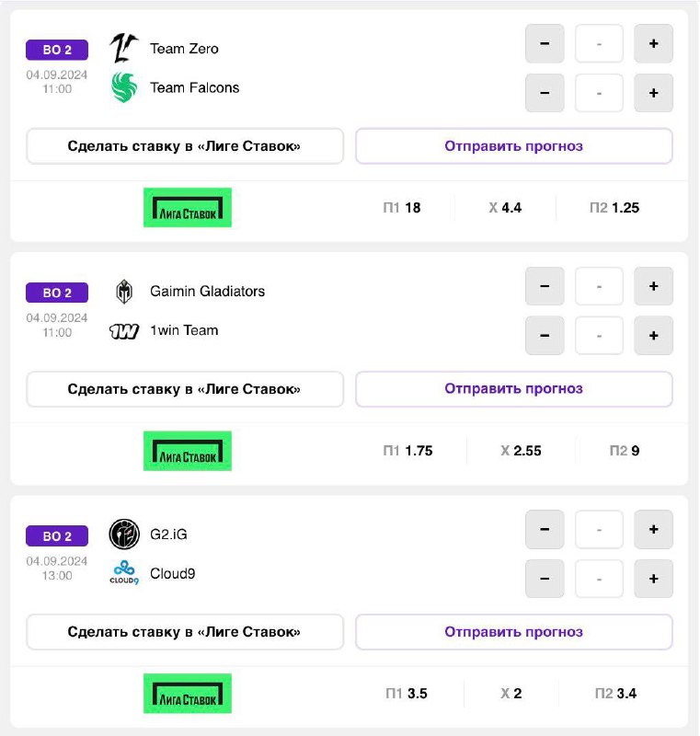Increase Gaimin Gladiators score prediction

pyautogui.click(x=653, y=287)
